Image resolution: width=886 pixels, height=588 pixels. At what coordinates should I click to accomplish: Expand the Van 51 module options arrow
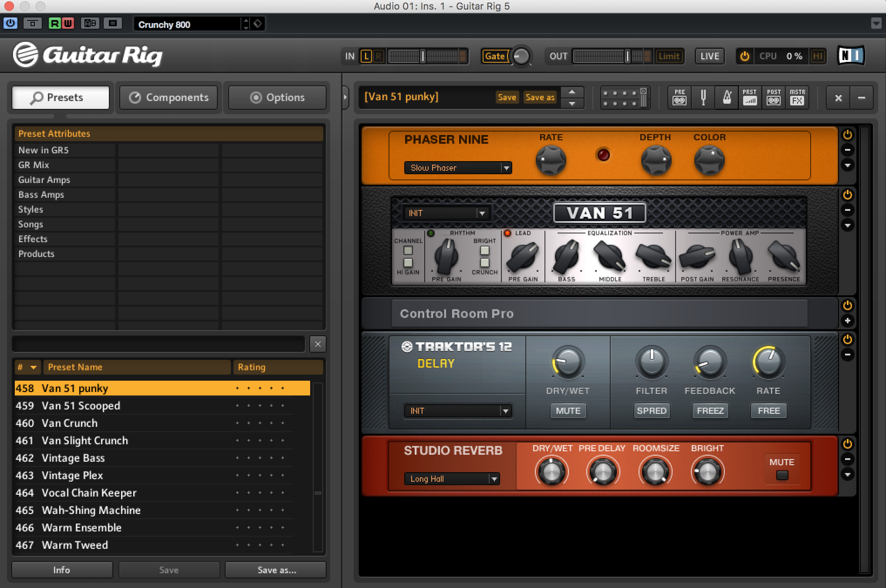coord(847,225)
